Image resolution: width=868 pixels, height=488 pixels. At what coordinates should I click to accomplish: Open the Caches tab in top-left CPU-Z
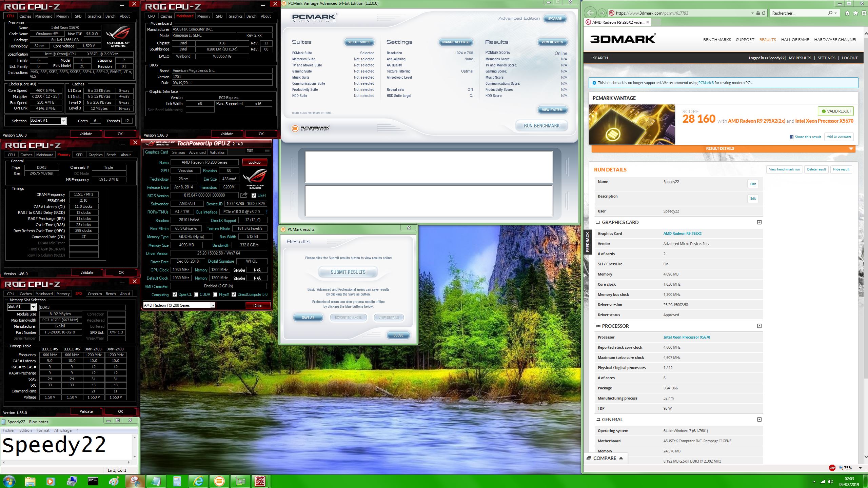point(25,16)
